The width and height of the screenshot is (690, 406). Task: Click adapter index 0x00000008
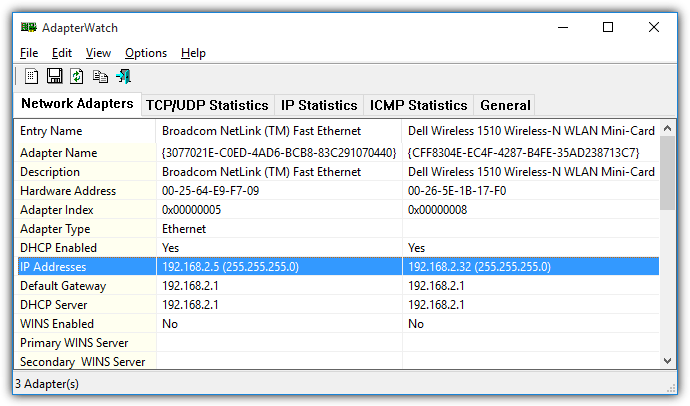pos(437,210)
